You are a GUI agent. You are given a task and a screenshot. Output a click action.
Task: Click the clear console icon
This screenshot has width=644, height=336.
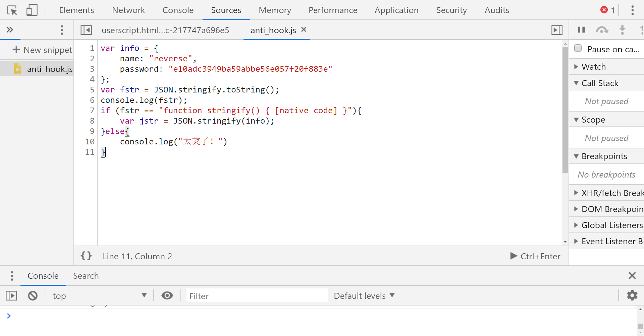[x=33, y=296]
